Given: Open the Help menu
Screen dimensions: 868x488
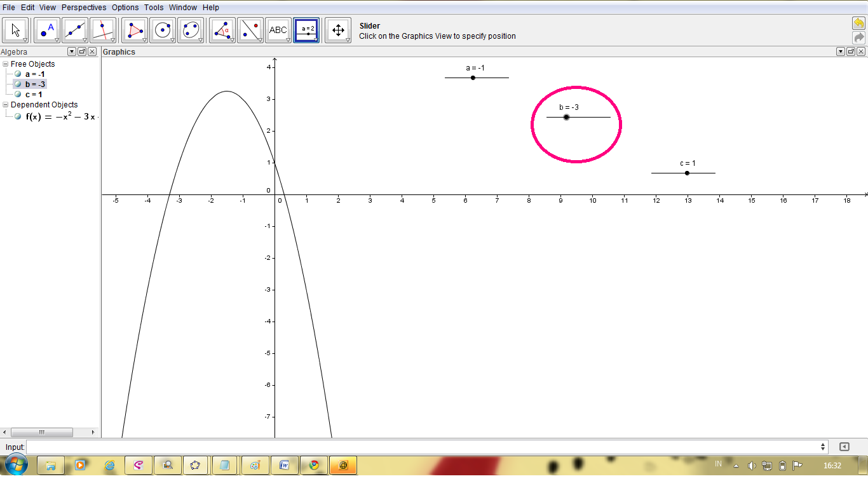Looking at the screenshot, I should point(211,8).
